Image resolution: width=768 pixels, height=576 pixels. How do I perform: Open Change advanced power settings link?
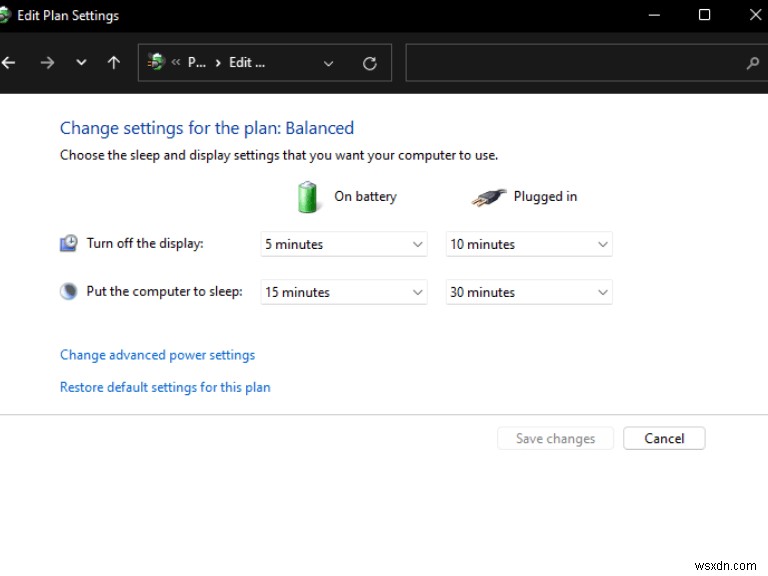pyautogui.click(x=157, y=355)
